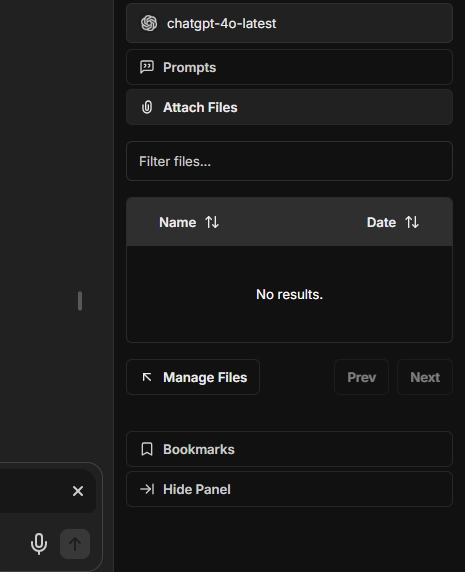Click the OpenAI logo icon beside chatgpt-4o-latest

(149, 23)
